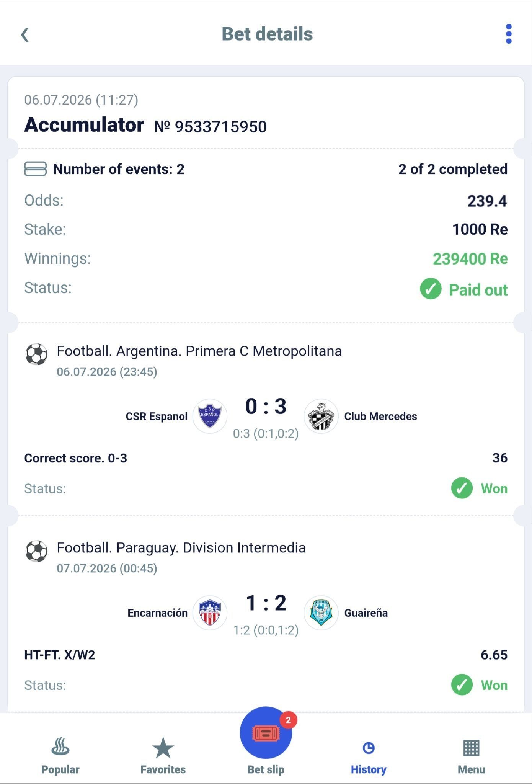The height and width of the screenshot is (784, 532).
Task: Click the Won checkmark for HT-FT bet
Action: click(x=462, y=685)
